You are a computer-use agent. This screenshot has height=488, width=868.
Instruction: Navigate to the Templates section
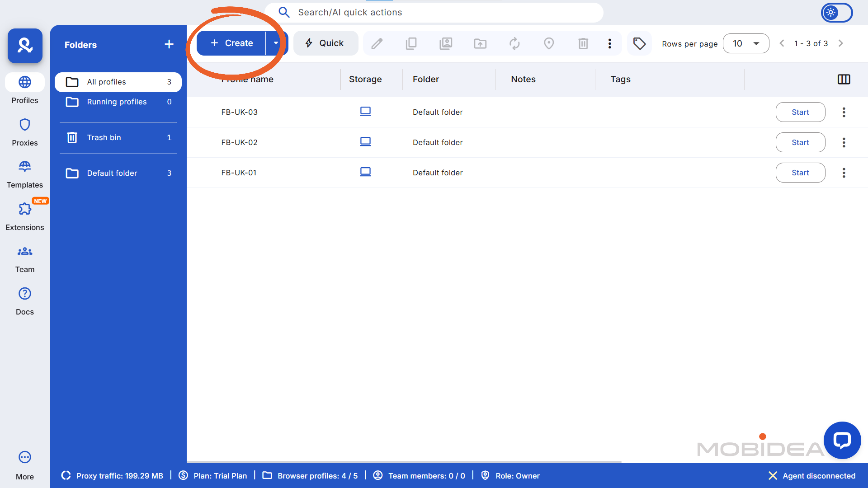point(25,173)
